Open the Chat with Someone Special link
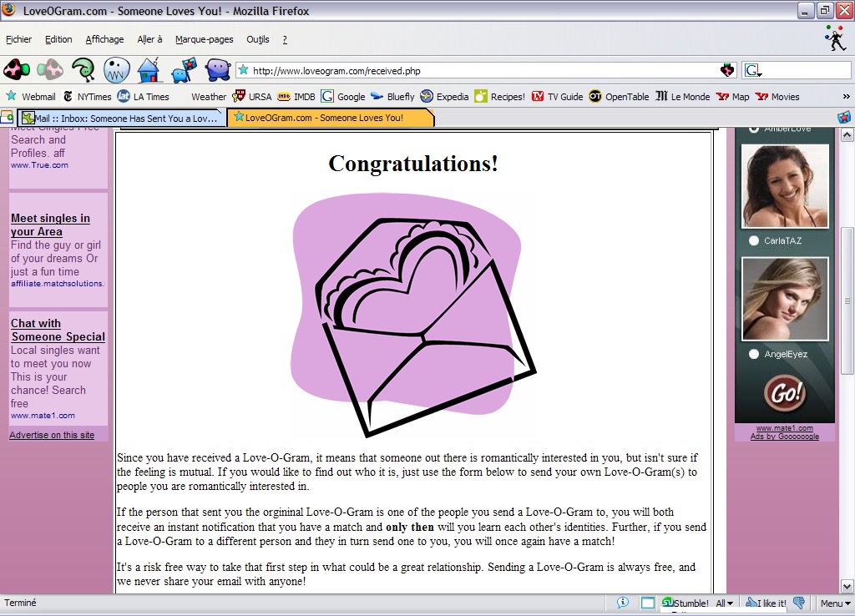The width and height of the screenshot is (855, 616). [x=58, y=330]
